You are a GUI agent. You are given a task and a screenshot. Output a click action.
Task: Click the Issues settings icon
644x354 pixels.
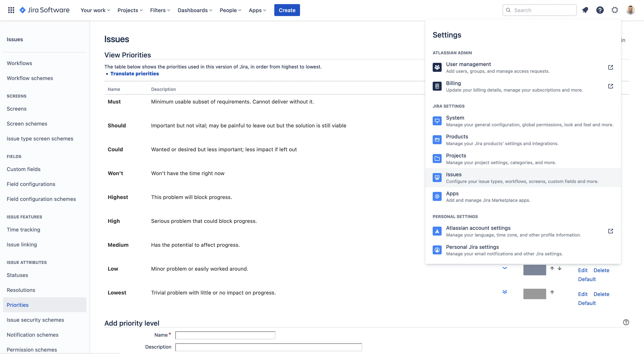pyautogui.click(x=437, y=178)
